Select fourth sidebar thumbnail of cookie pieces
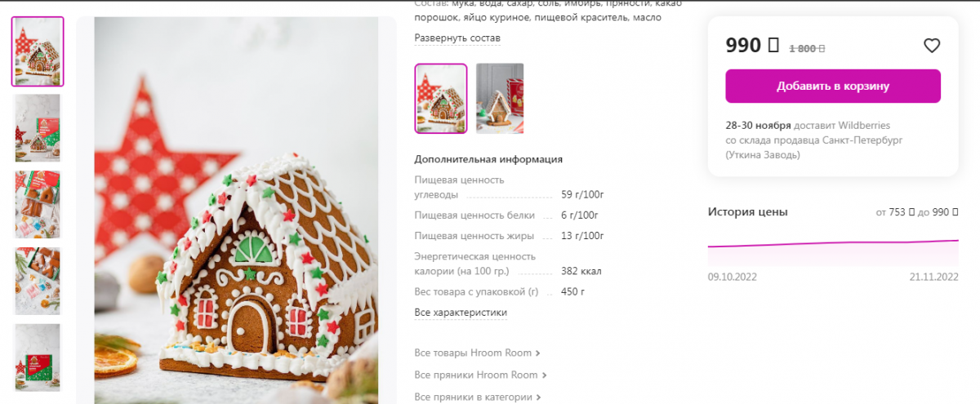This screenshot has height=404, width=980. [x=38, y=281]
